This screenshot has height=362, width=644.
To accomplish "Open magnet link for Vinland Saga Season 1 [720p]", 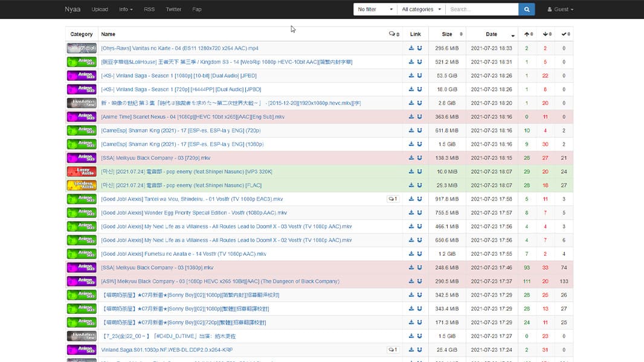I will click(419, 89).
